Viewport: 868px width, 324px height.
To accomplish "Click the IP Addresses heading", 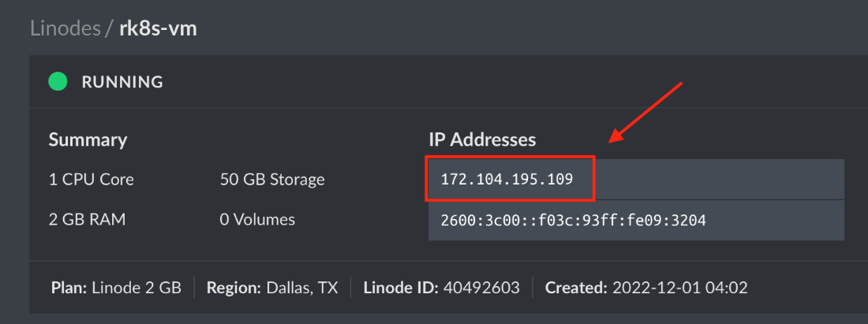I will tap(482, 140).
